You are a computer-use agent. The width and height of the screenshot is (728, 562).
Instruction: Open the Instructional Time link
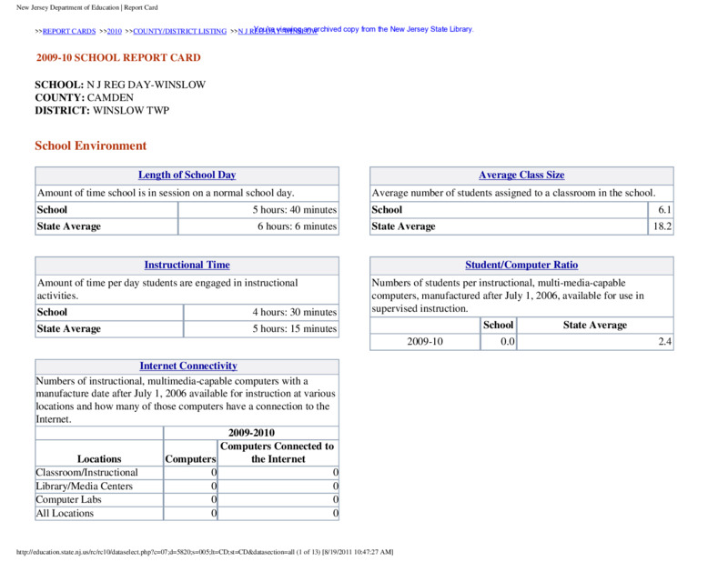(187, 265)
